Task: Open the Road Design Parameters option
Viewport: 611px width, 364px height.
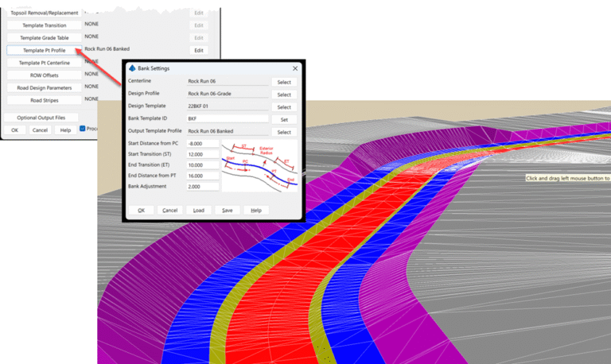Action: pyautogui.click(x=44, y=87)
